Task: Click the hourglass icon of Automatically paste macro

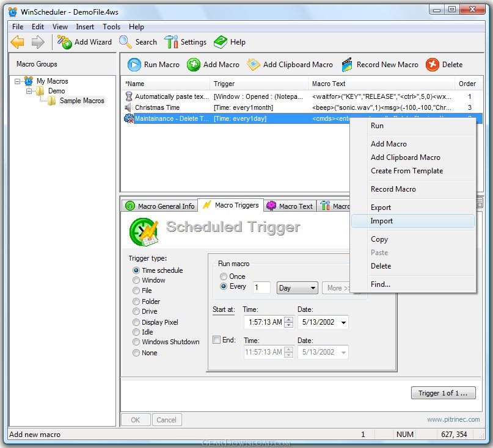Action: (x=128, y=96)
